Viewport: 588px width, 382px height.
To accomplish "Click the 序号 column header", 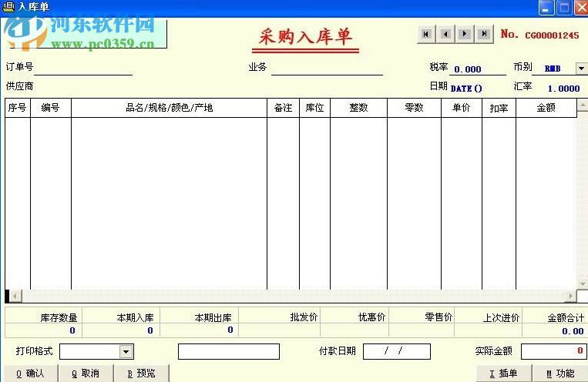I will point(18,108).
